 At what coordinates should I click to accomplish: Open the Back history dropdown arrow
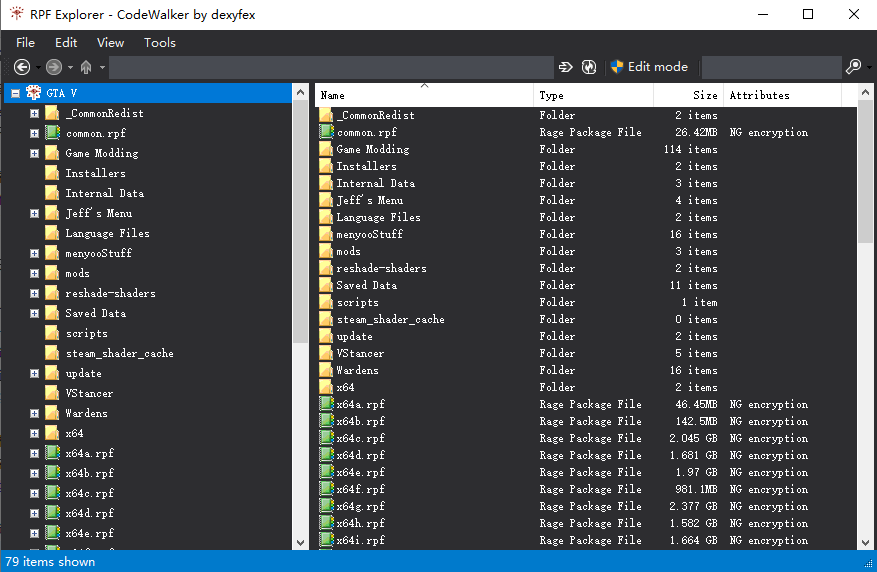(37, 67)
